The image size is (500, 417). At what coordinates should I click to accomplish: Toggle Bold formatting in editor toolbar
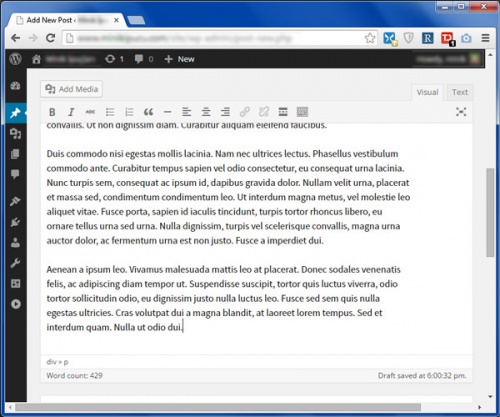click(52, 112)
